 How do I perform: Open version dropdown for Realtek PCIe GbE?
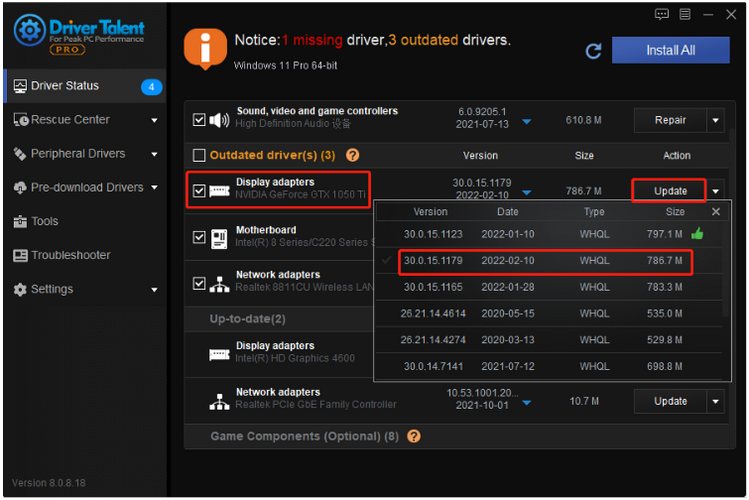[526, 403]
